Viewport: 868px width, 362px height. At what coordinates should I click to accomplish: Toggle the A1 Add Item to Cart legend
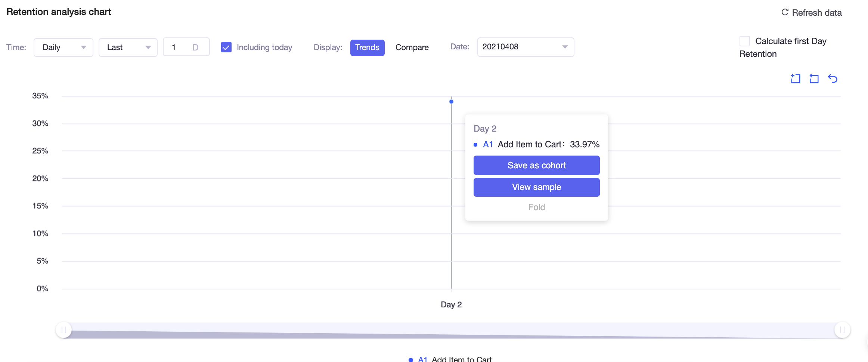tap(450, 359)
